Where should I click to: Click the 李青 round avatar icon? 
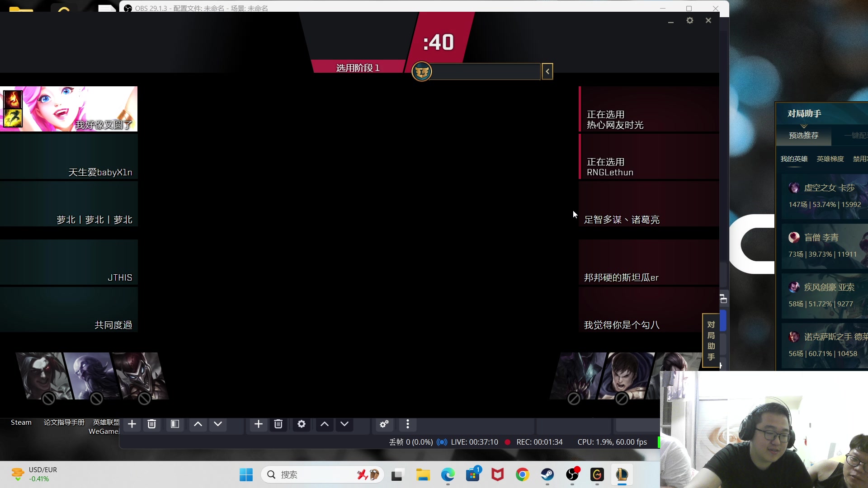click(x=794, y=237)
